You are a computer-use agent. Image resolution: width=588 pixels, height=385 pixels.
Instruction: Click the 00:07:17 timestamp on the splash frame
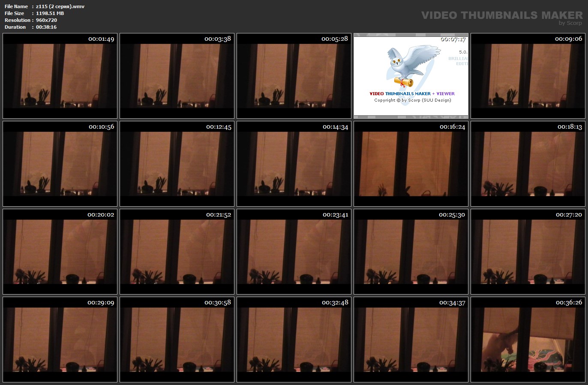453,39
